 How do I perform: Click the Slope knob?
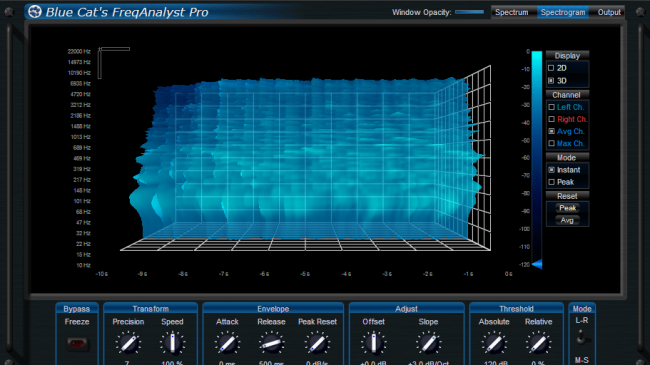(x=429, y=343)
